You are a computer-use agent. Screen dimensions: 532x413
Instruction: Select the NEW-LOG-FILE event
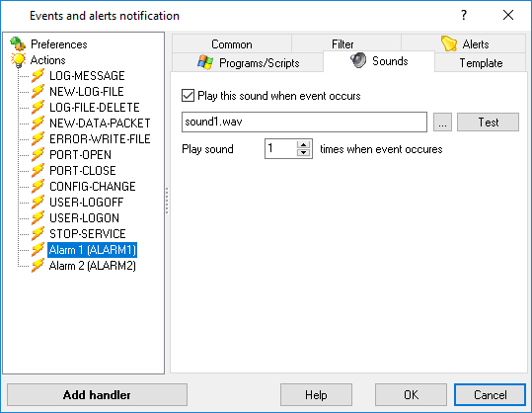87,91
